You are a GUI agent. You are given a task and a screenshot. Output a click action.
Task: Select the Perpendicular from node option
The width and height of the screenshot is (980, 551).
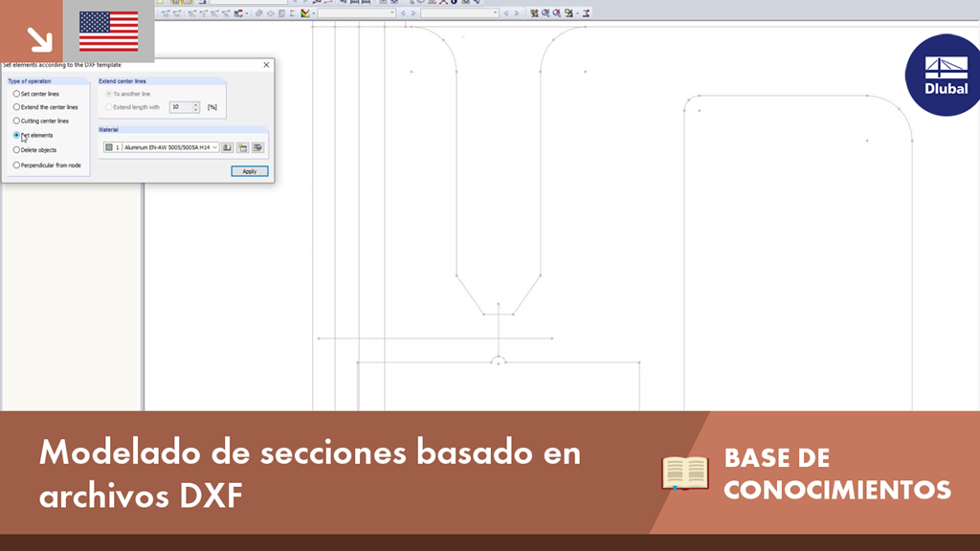pyautogui.click(x=16, y=165)
